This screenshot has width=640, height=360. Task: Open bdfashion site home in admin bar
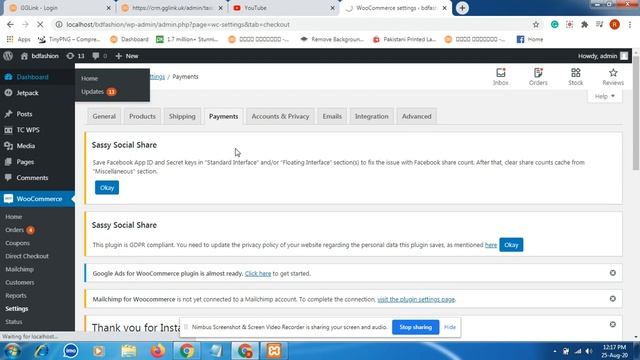click(x=40, y=56)
